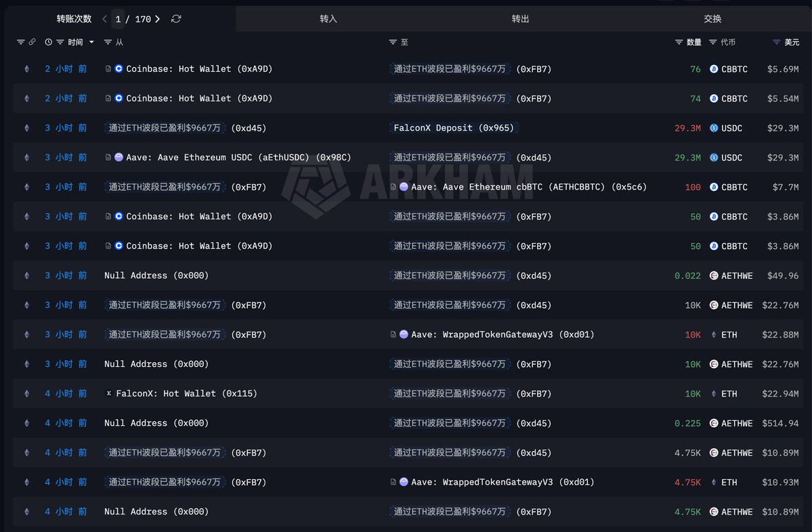Open filter icon for the 代币 column
This screenshot has height=532, width=812.
point(712,42)
